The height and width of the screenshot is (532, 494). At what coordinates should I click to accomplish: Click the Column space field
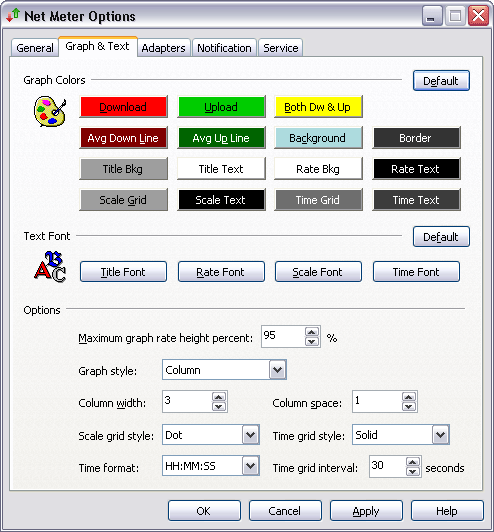[x=377, y=401]
